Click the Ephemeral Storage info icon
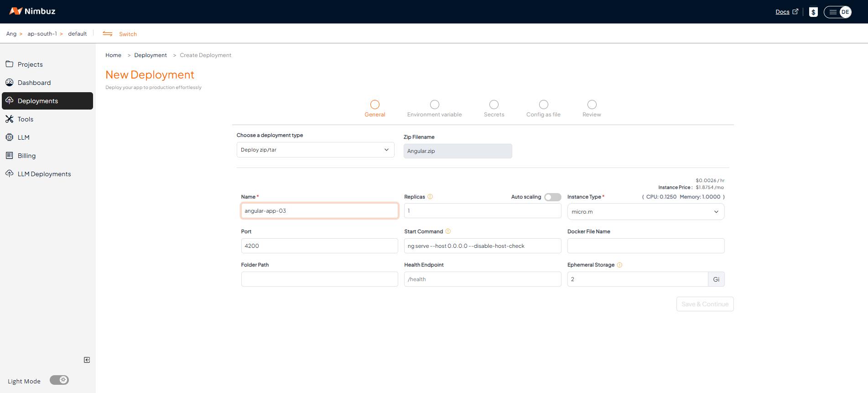Image resolution: width=868 pixels, height=393 pixels. (619, 265)
